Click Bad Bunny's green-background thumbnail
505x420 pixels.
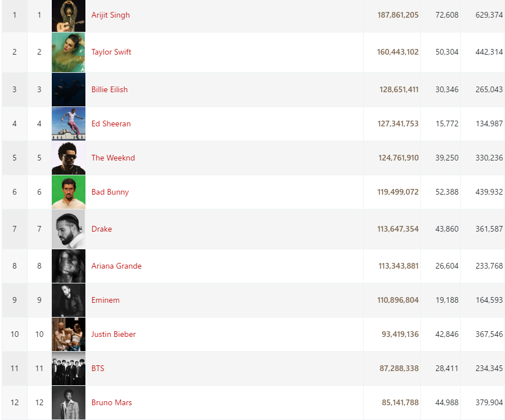[68, 192]
